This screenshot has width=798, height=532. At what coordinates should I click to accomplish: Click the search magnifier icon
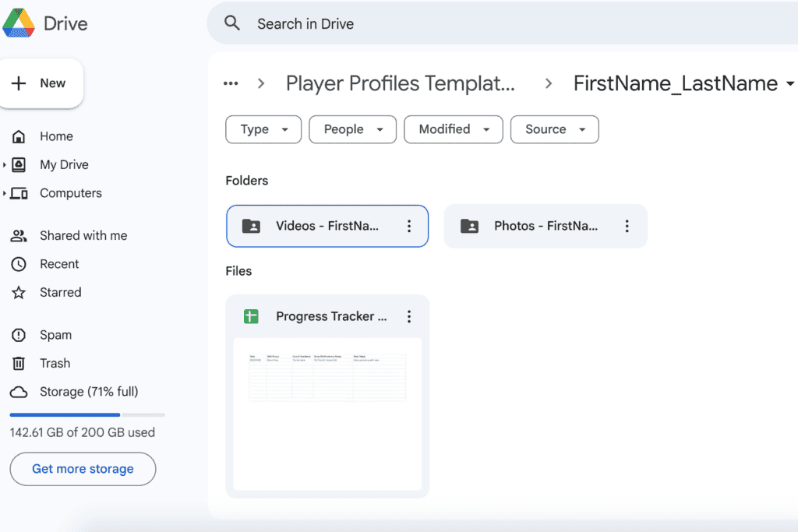point(232,23)
